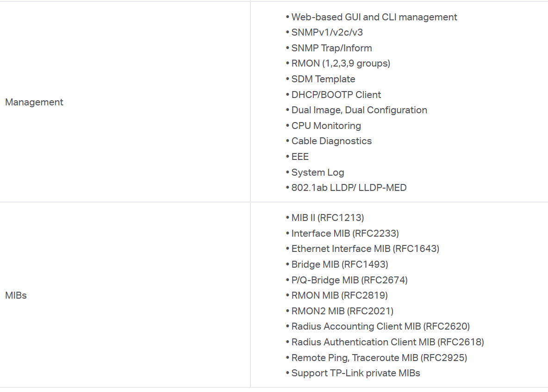Select the System Log item
Image resolution: width=548 pixels, height=392 pixels.
[318, 172]
